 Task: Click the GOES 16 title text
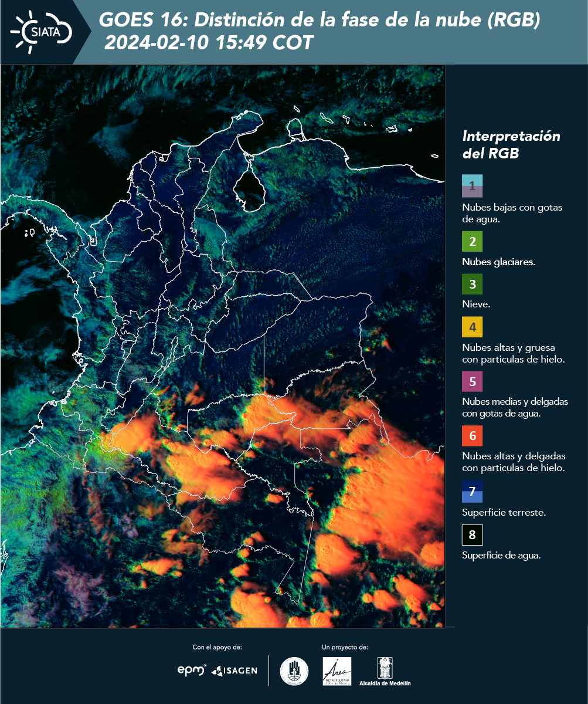[x=320, y=21]
